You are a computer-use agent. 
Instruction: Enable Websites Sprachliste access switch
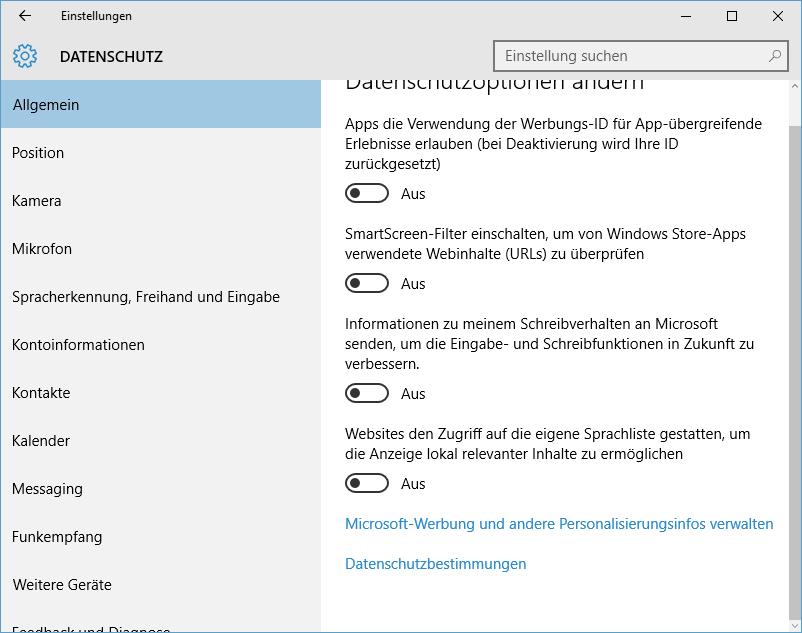tap(367, 483)
